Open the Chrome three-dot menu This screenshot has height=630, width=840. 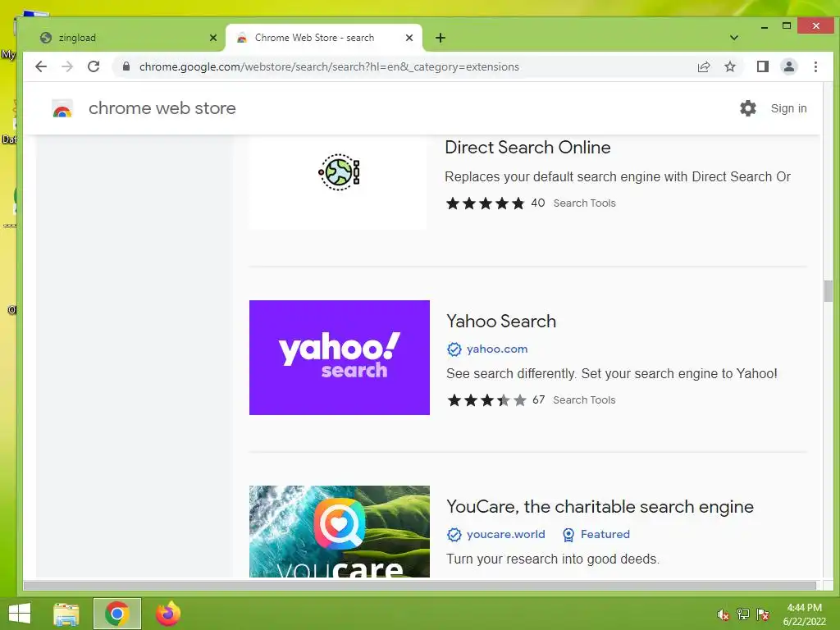pos(815,66)
